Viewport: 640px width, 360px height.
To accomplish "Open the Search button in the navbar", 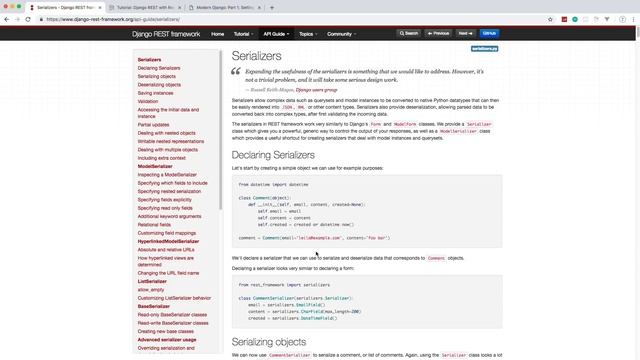I will coord(409,33).
